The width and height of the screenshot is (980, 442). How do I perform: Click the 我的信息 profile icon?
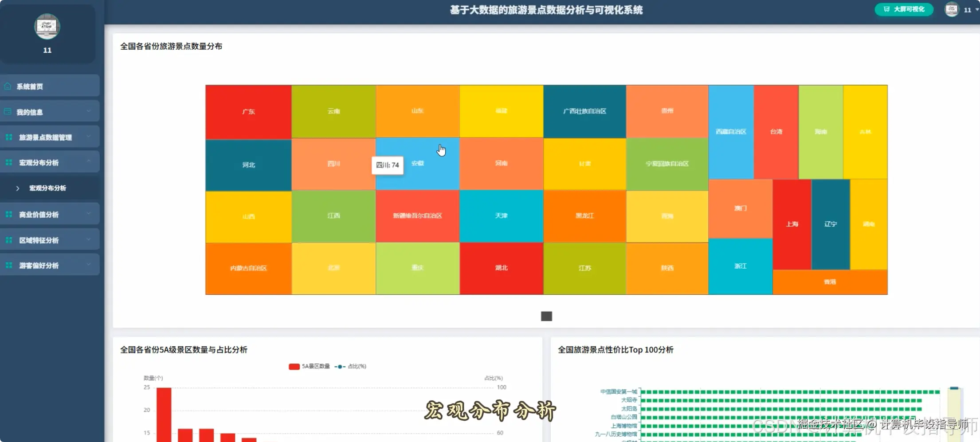[x=8, y=112]
